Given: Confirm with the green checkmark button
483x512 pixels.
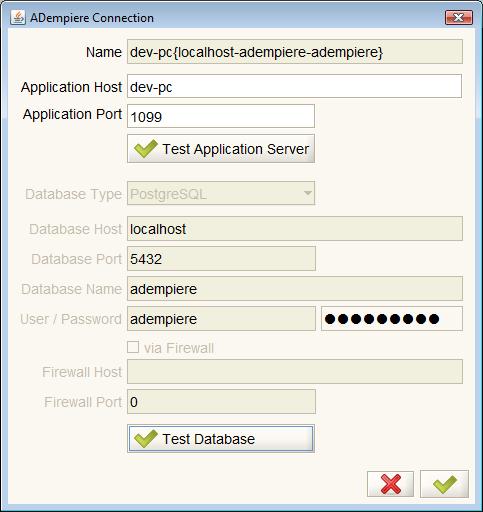Looking at the screenshot, I should pyautogui.click(x=444, y=484).
